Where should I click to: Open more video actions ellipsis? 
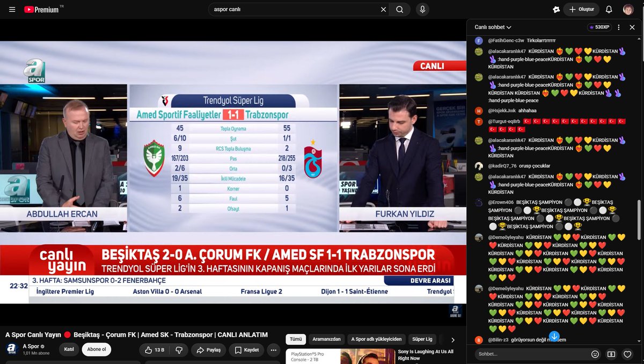(274, 350)
